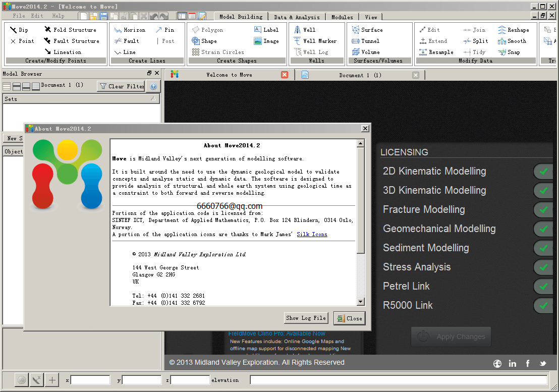Select the Line drawing tool
The height and width of the screenshot is (392, 559).
(125, 52)
